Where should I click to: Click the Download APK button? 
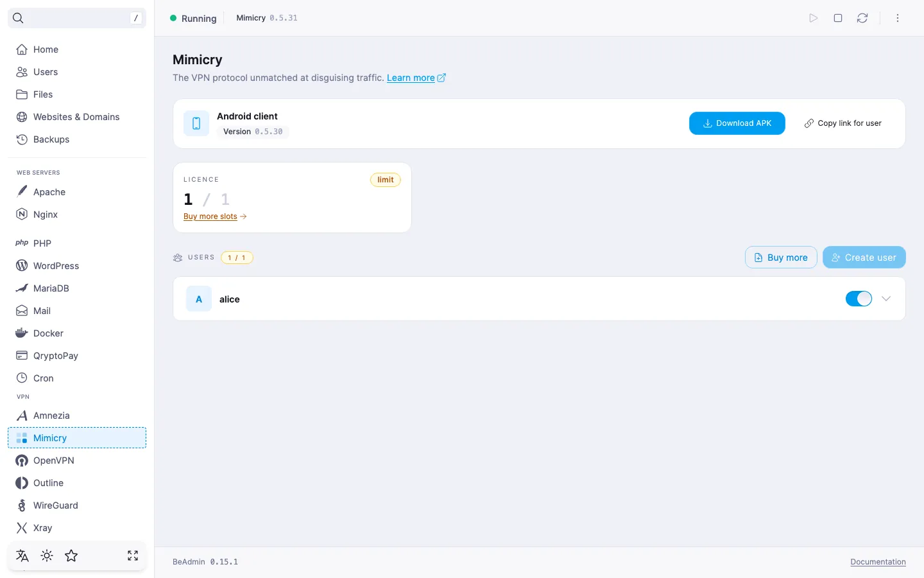(x=737, y=123)
